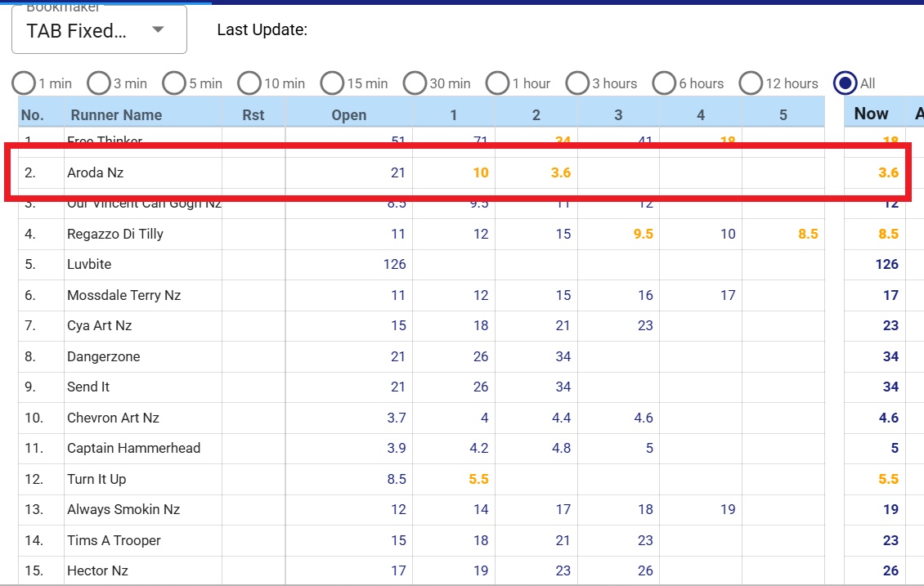The image size is (924, 586).
Task: Select the 1 min radio button
Action: pyautogui.click(x=25, y=83)
